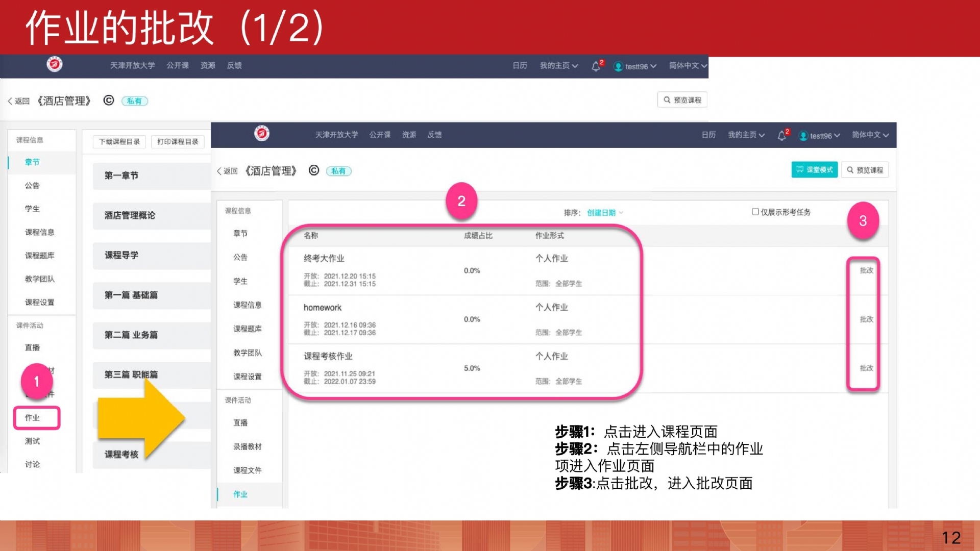Click the 课堂模式 classroom mode button
Screen dimensions: 980x551
[814, 170]
